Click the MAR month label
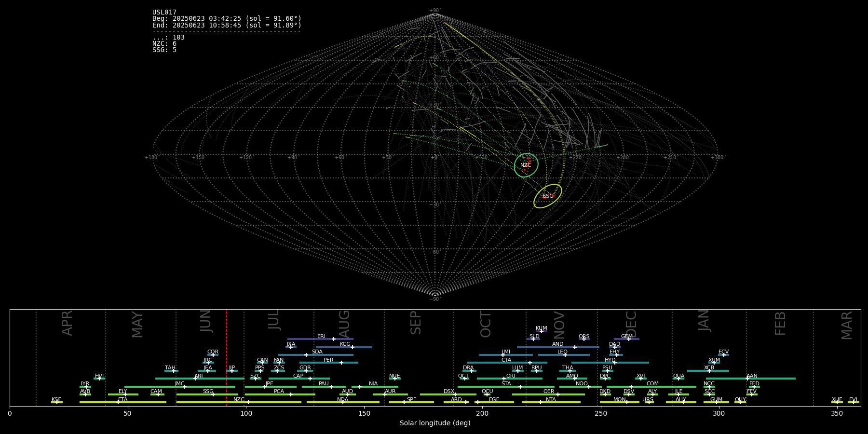 (x=847, y=325)
